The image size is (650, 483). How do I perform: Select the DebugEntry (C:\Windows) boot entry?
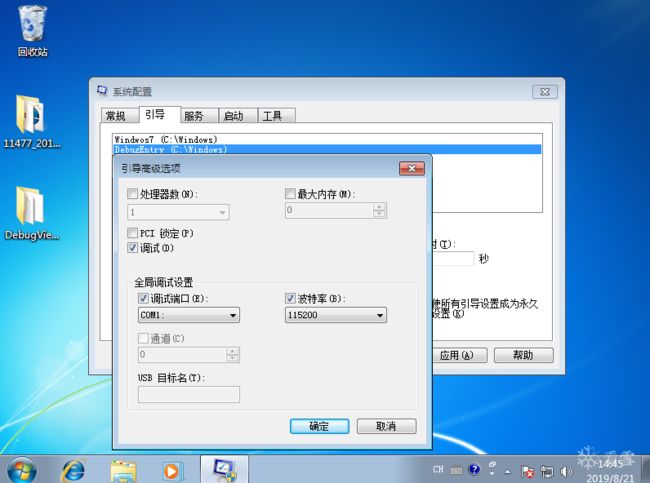327,149
